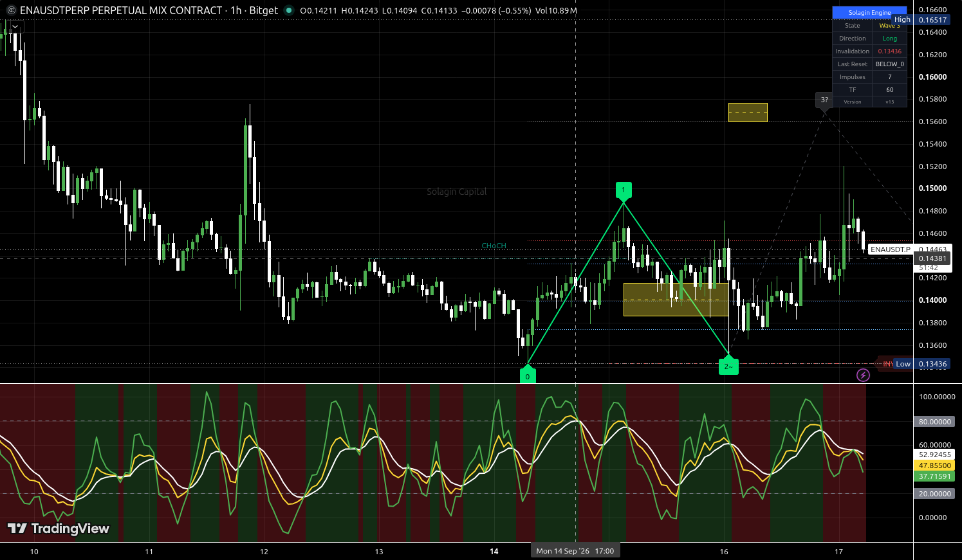Image resolution: width=962 pixels, height=560 pixels.
Task: Click the close value C0.14133
Action: pos(439,11)
